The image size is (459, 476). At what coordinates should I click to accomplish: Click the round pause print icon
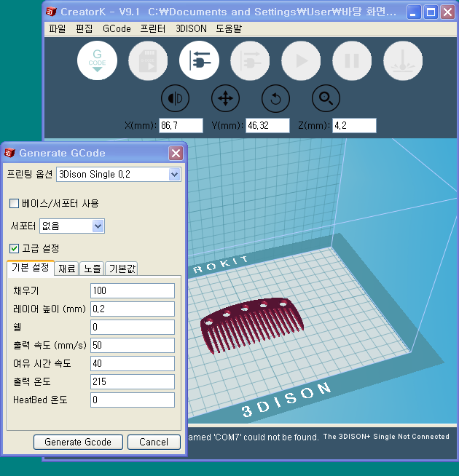coord(352,60)
